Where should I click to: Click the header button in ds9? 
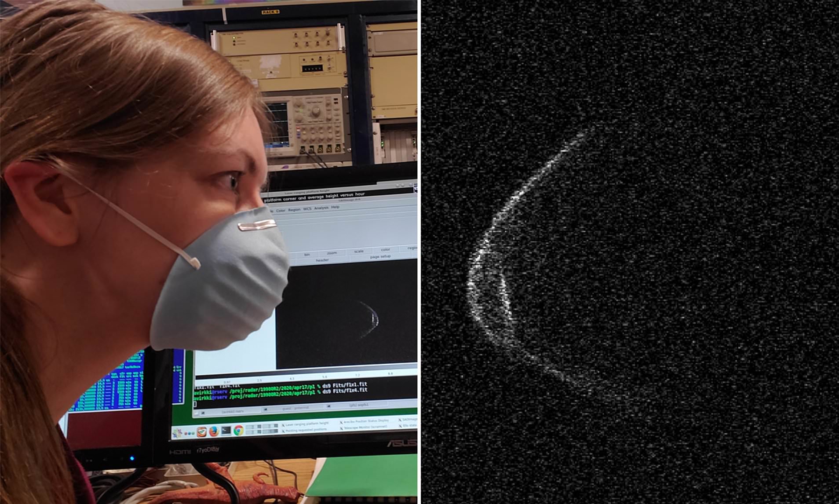coord(322,260)
